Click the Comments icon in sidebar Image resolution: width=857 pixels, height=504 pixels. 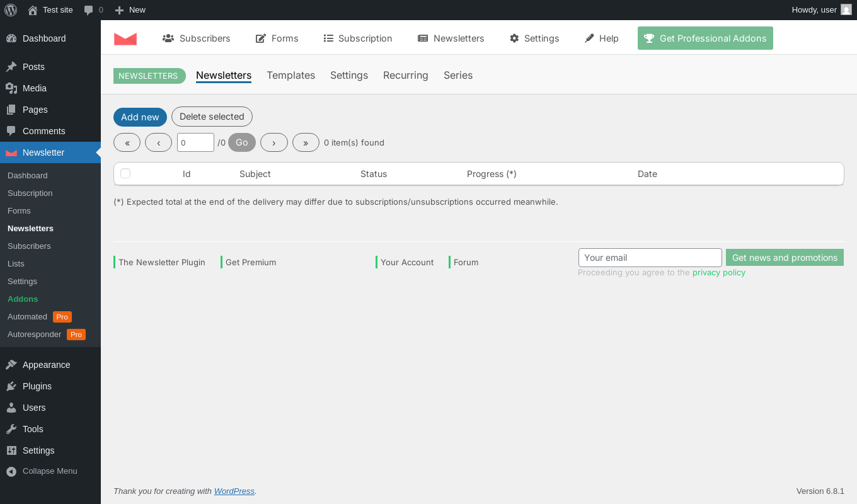pyautogui.click(x=11, y=131)
